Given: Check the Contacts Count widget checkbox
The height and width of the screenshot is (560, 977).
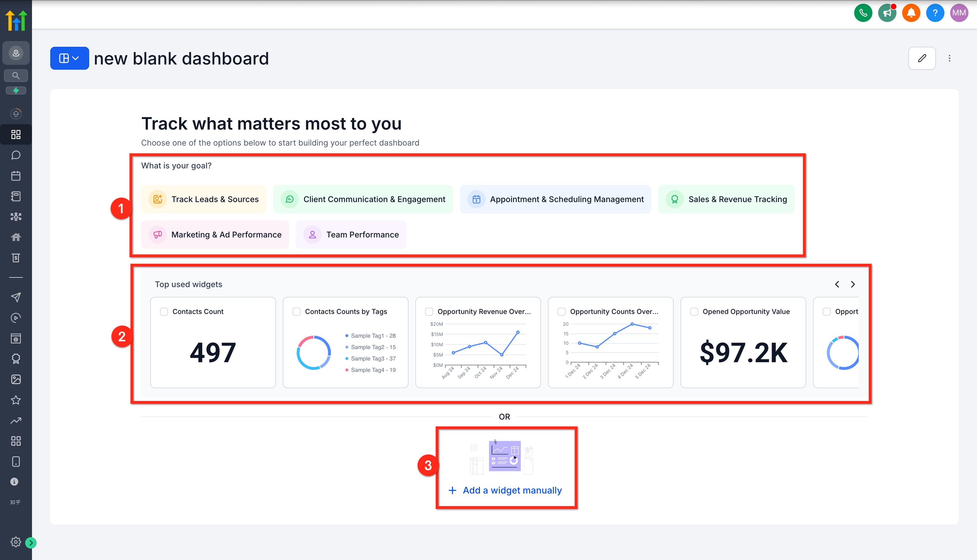Looking at the screenshot, I should point(164,311).
